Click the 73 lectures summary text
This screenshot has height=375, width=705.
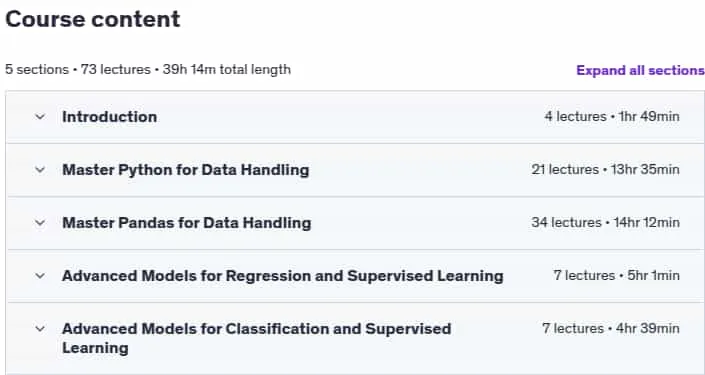(x=116, y=70)
